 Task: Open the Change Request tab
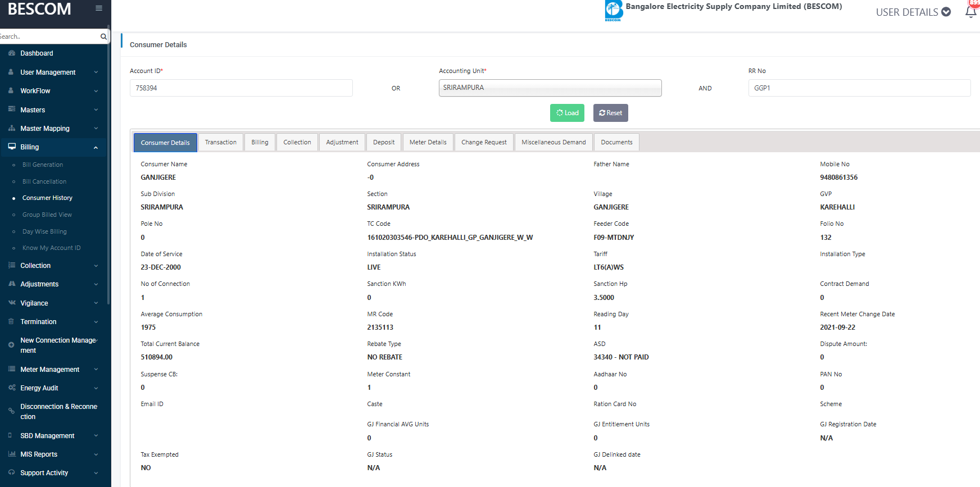pyautogui.click(x=484, y=142)
